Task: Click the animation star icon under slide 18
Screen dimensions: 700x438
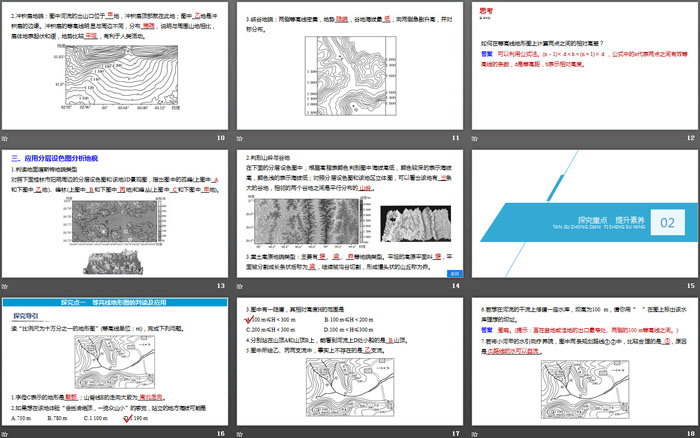Action: (x=475, y=434)
